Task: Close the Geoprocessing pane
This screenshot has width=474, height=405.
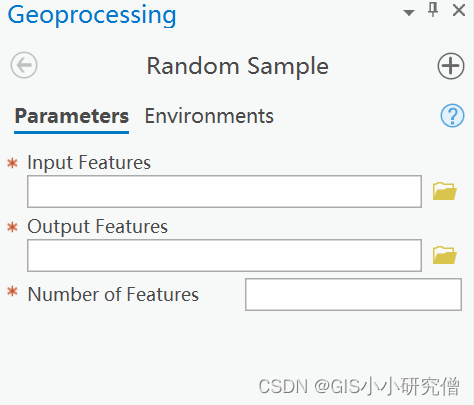Action: [459, 10]
